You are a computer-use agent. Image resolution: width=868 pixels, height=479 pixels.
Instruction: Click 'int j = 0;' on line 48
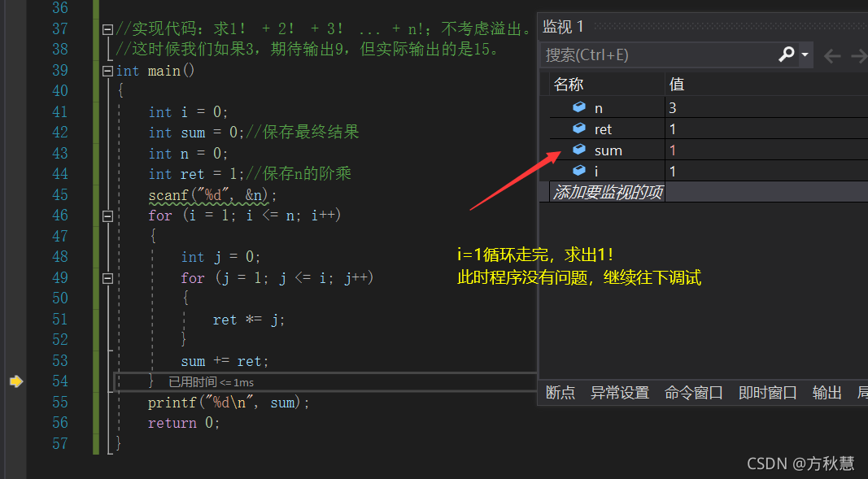click(x=220, y=257)
